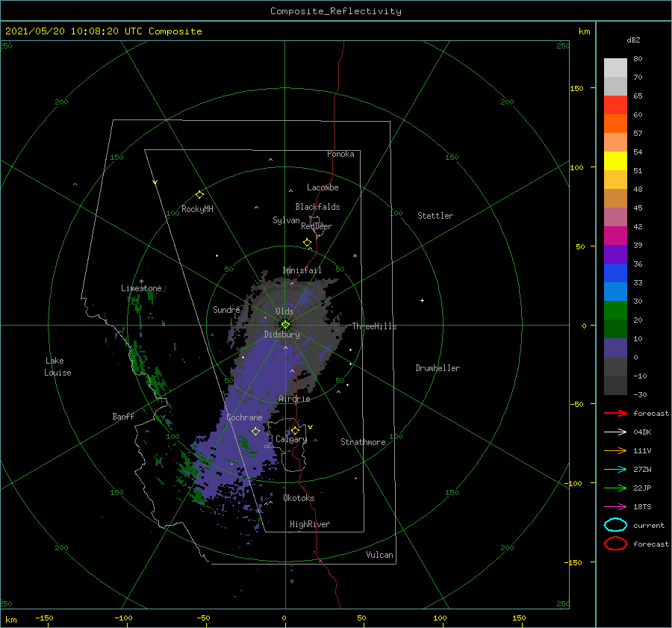Click the magenta 18TS arrow icon
672x628 pixels.
615,507
